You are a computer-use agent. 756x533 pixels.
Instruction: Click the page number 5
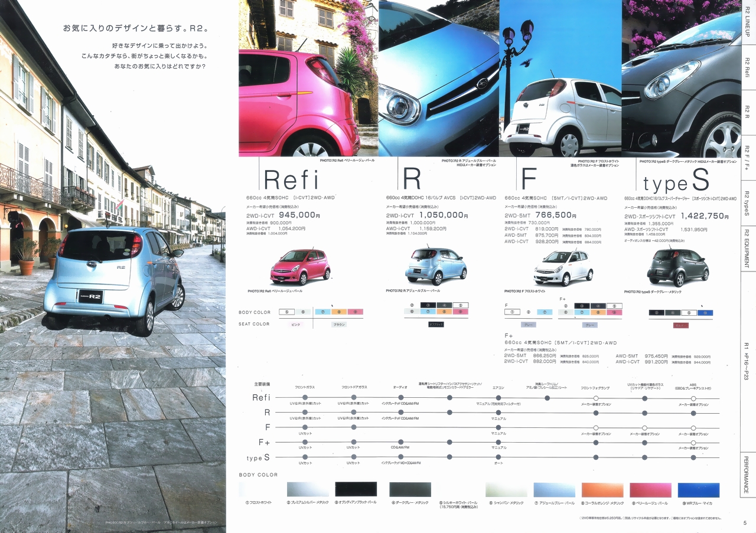coord(745,522)
